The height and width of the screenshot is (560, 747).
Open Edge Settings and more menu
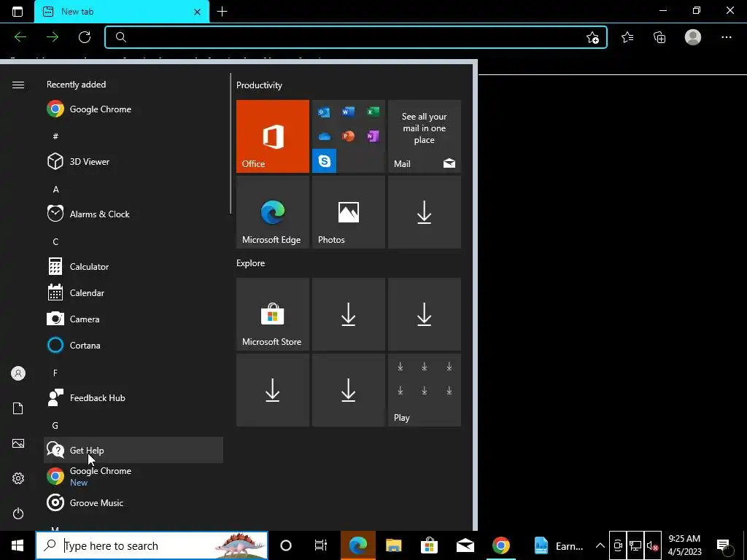(726, 37)
